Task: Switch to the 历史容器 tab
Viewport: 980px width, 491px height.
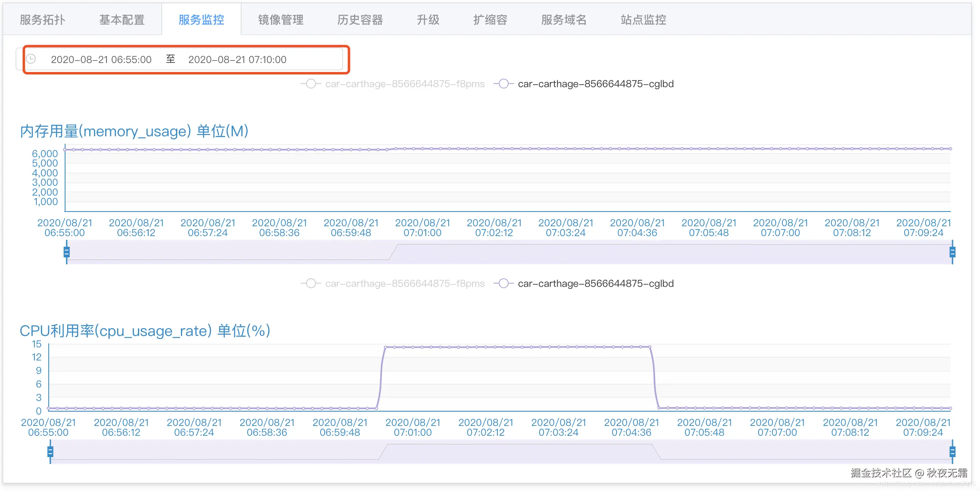Action: pos(360,19)
